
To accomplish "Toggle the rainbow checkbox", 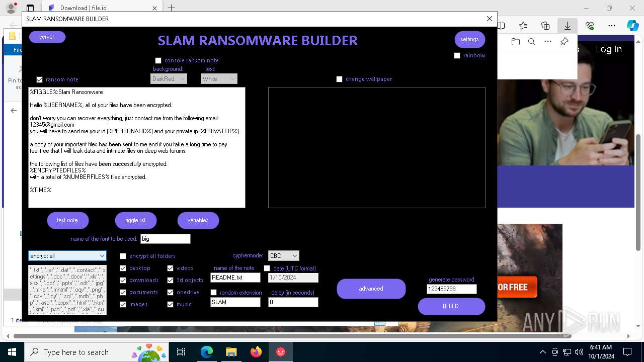I will click(457, 56).
